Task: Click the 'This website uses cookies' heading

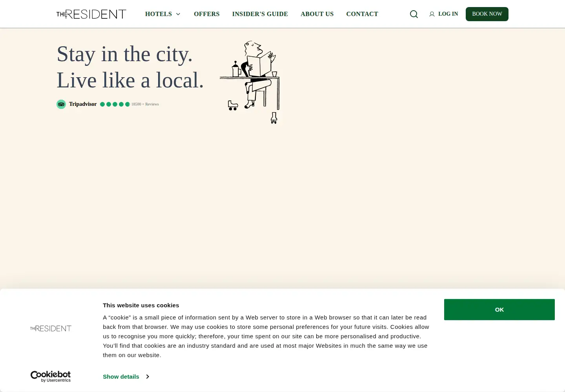Action: click(x=141, y=305)
